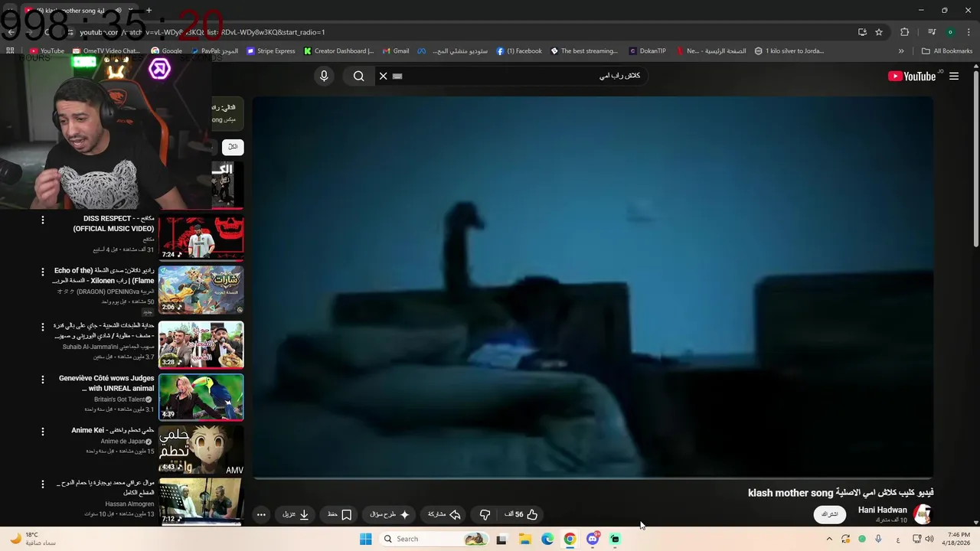980x551 pixels.
Task: Open more actions three-dot menu below video
Action: 261,514
